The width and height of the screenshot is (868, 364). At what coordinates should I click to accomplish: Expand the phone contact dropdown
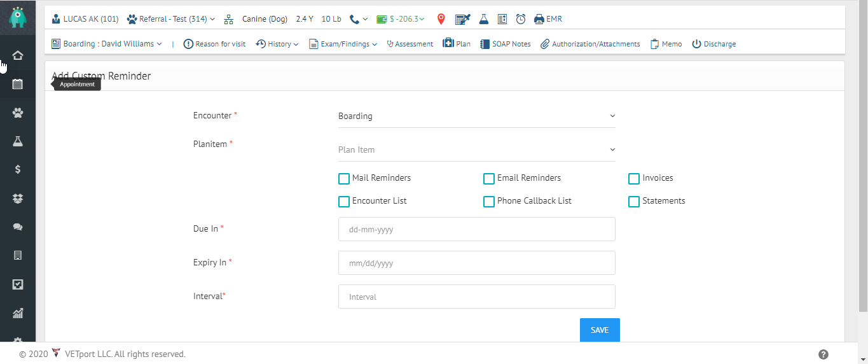[x=359, y=19]
